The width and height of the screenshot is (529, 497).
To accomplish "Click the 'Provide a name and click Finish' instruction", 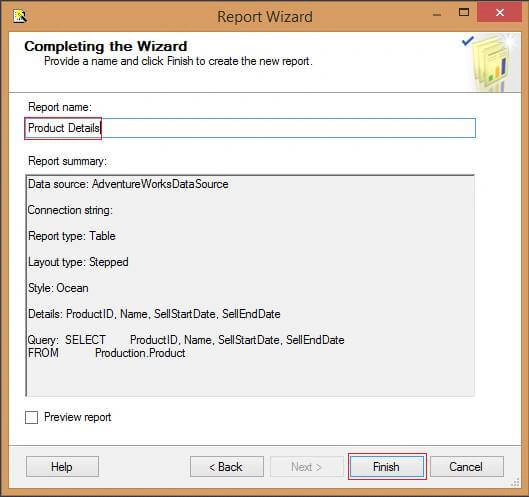I will tap(178, 61).
